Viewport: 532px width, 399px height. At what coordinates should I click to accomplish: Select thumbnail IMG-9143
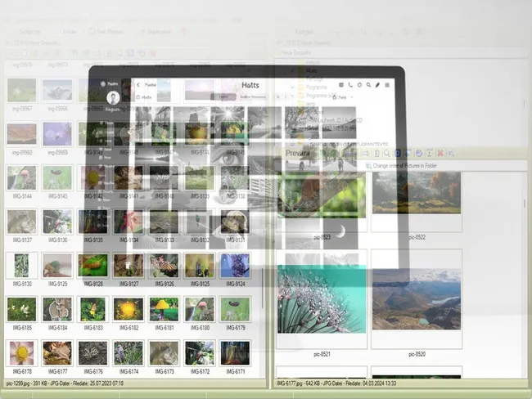(57, 178)
